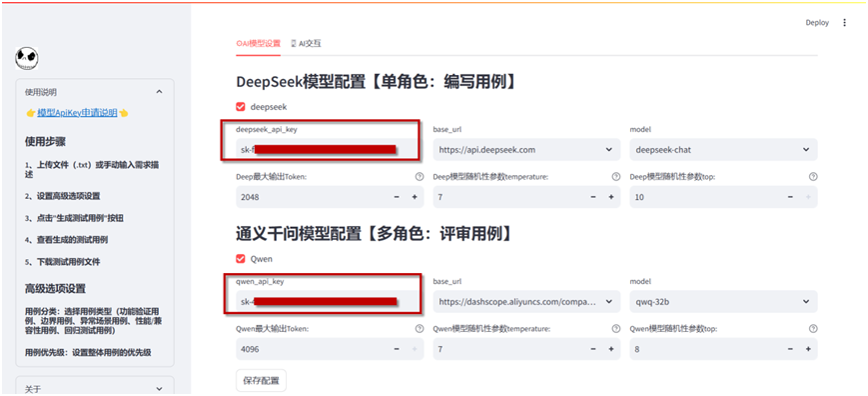Click 用例优先级 description text
Screen dimensions: 868x396
pyautogui.click(x=88, y=352)
